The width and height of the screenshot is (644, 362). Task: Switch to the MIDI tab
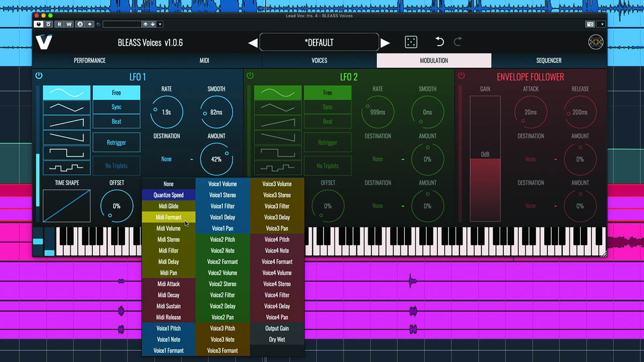(204, 61)
